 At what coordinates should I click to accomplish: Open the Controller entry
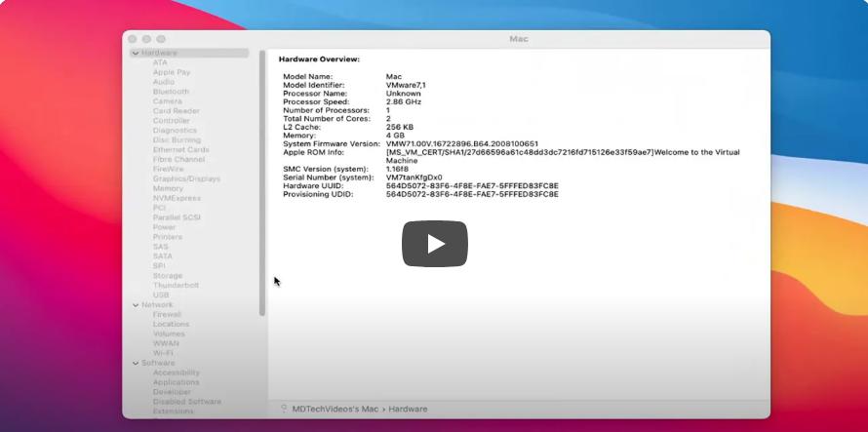[172, 121]
